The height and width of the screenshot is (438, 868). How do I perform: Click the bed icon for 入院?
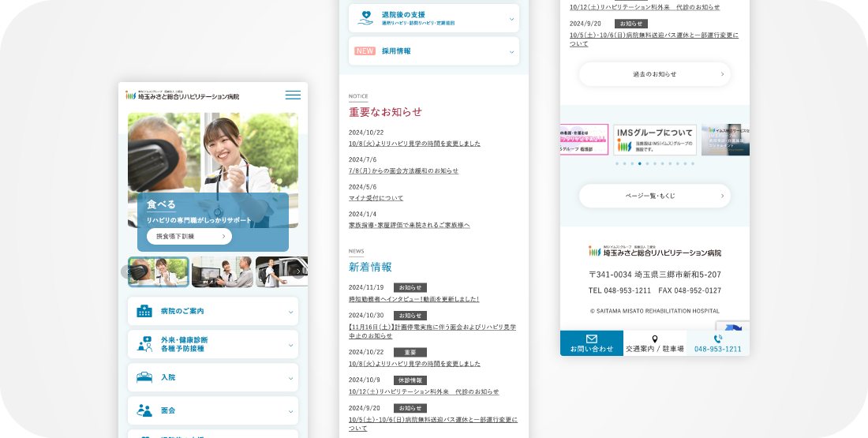pos(144,377)
